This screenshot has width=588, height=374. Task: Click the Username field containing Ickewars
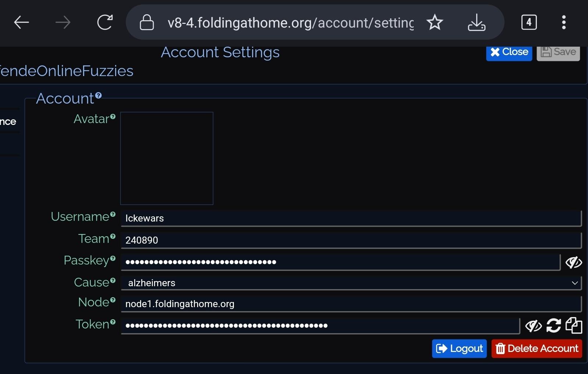tap(351, 218)
